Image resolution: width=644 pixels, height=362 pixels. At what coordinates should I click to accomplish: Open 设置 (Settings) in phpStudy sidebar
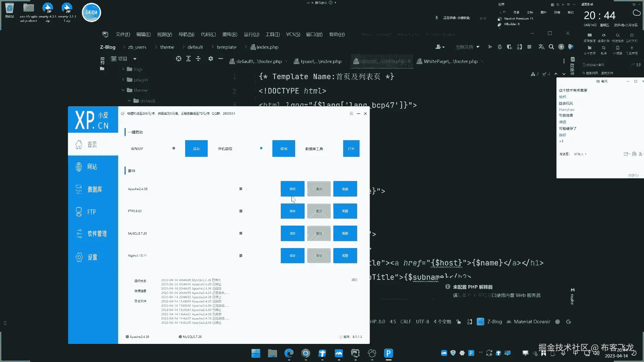[x=92, y=257]
